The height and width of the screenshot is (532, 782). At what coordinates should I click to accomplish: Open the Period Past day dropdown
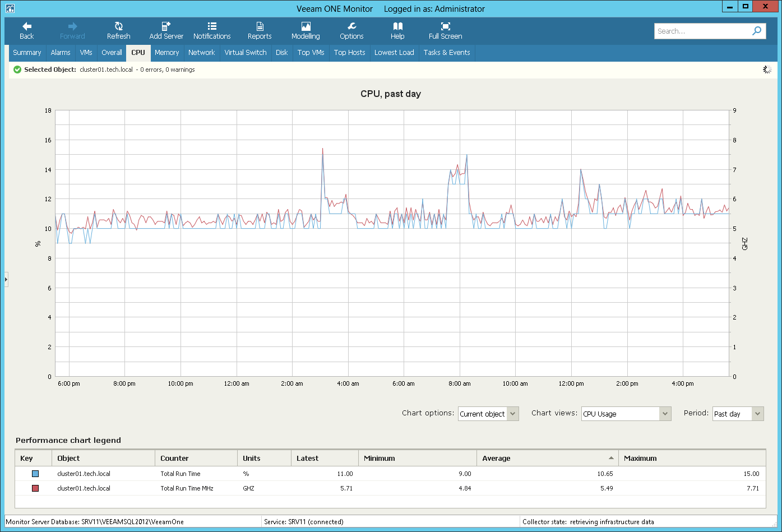point(738,414)
